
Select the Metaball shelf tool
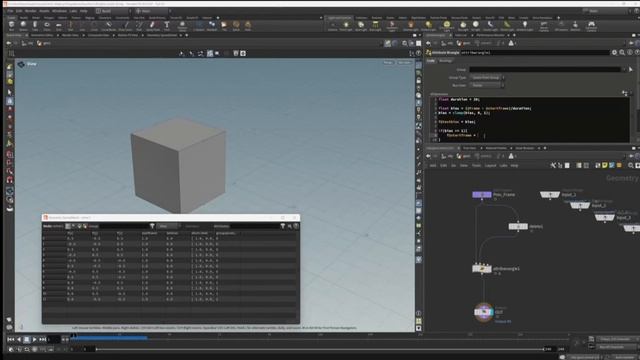[212, 26]
